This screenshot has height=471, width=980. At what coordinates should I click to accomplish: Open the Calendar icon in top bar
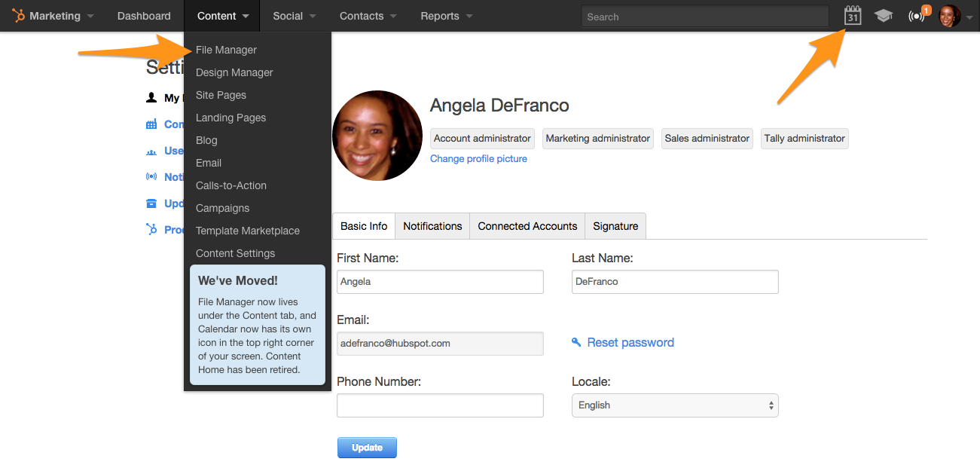coord(853,16)
